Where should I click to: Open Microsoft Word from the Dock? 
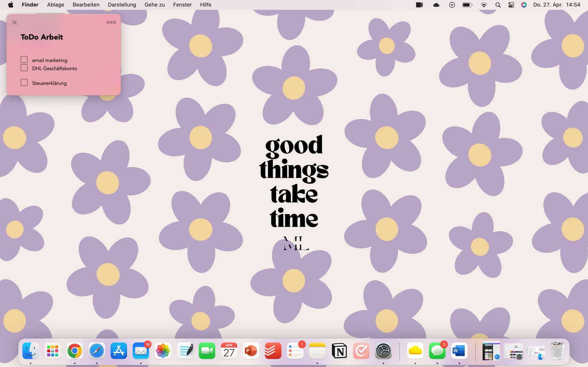point(459,351)
